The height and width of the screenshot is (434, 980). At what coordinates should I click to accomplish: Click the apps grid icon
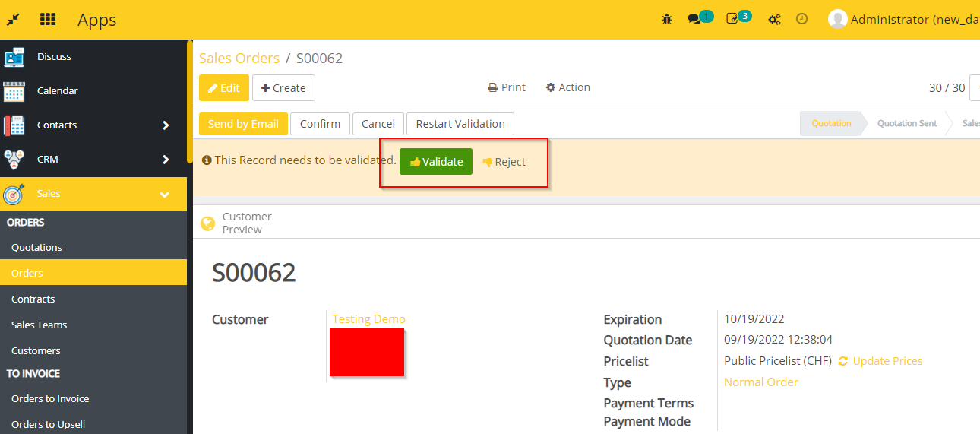(48, 20)
